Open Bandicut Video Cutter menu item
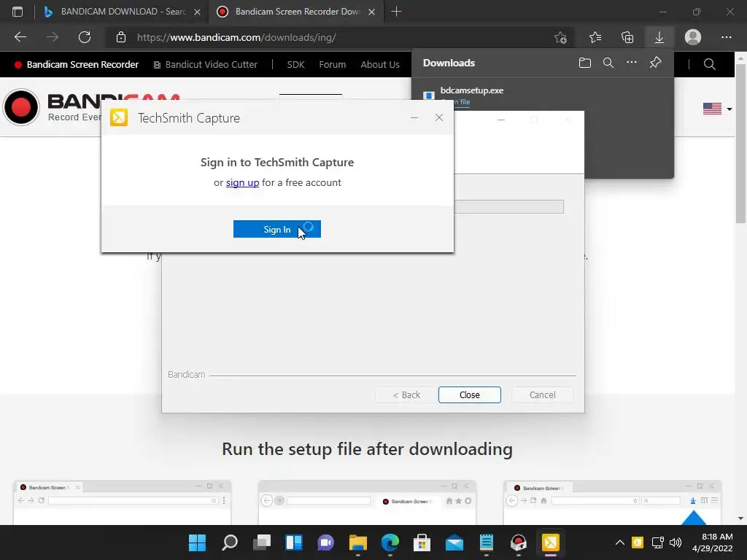The height and width of the screenshot is (560, 747). pyautogui.click(x=205, y=65)
